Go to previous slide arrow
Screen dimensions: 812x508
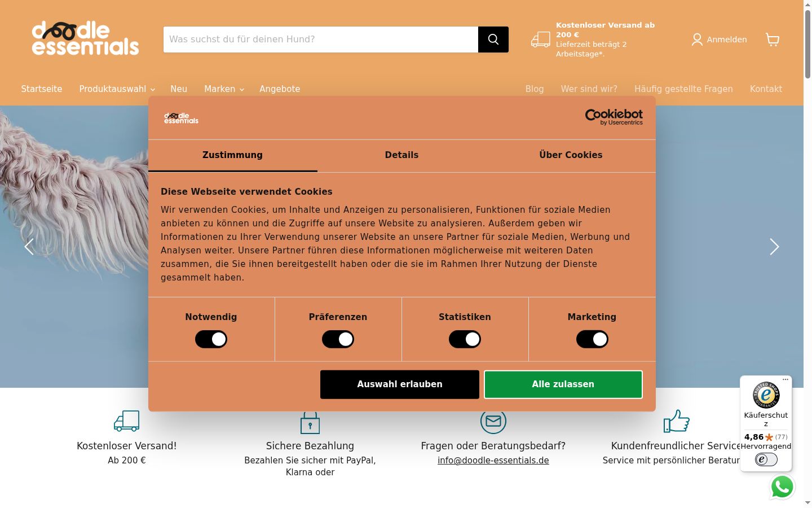click(x=29, y=247)
